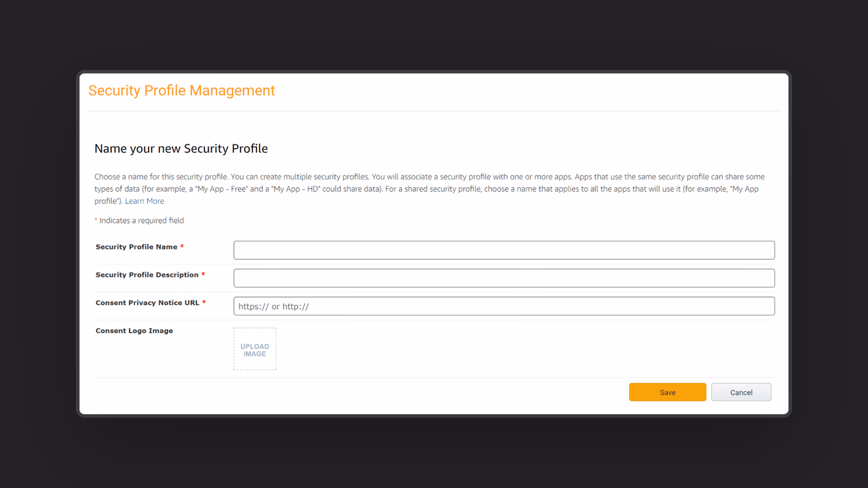868x488 pixels.
Task: Open the Upload Image box
Action: tap(255, 349)
